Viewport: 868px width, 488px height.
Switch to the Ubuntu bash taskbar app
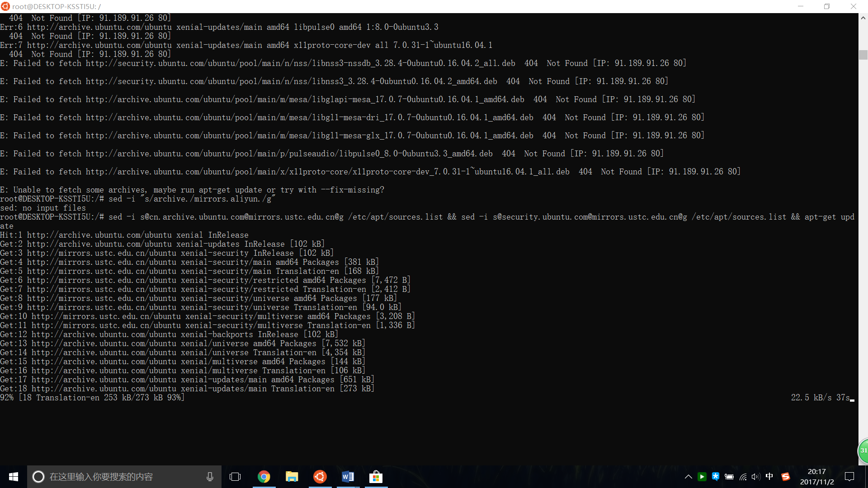coord(320,477)
